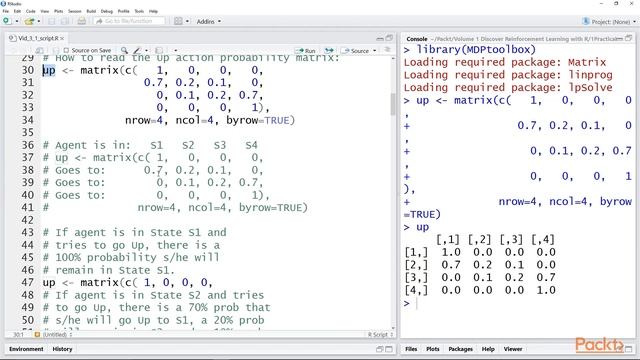Click the Compile Report notebook icon

click(159, 51)
